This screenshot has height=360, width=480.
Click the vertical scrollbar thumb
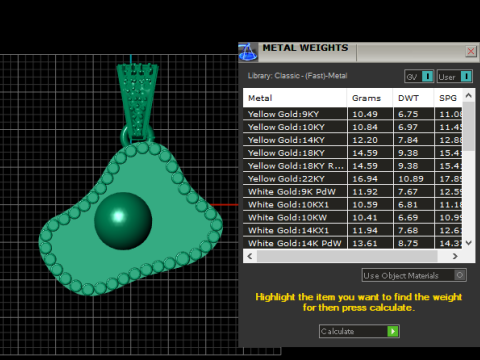click(469, 127)
